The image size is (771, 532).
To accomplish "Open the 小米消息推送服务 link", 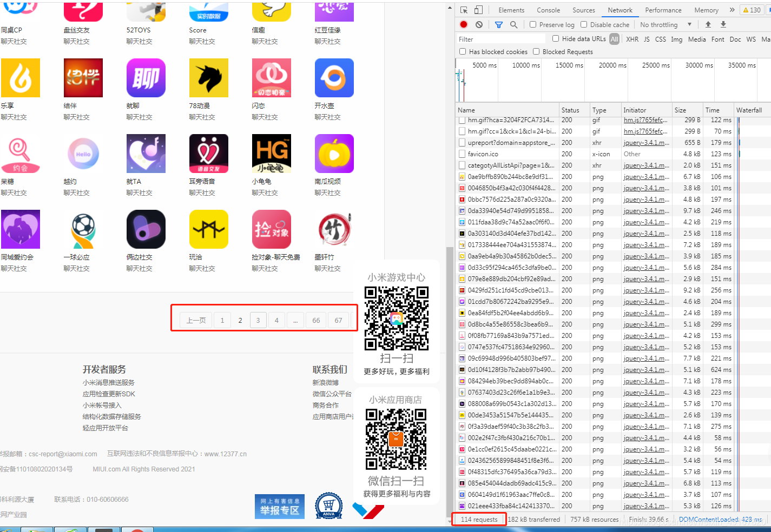I will (x=109, y=382).
